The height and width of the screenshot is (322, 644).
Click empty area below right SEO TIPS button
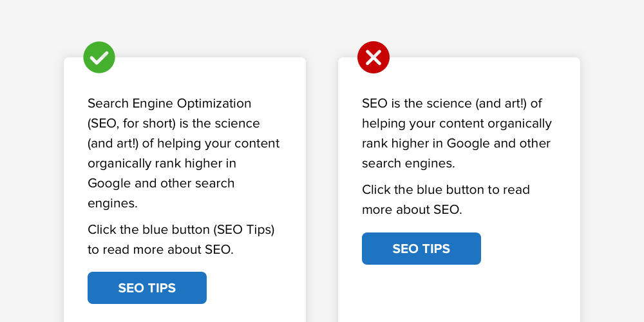tap(459, 294)
